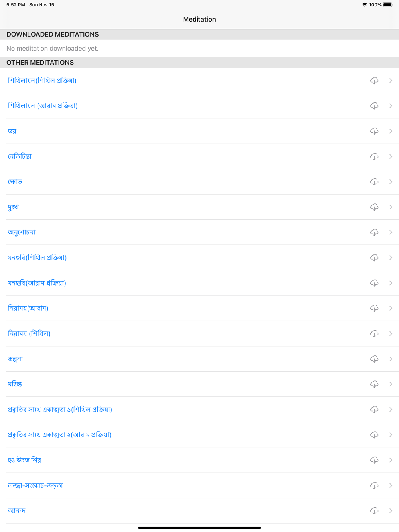Tap the Meditation title in navigation bar
The width and height of the screenshot is (399, 532).
(199, 19)
